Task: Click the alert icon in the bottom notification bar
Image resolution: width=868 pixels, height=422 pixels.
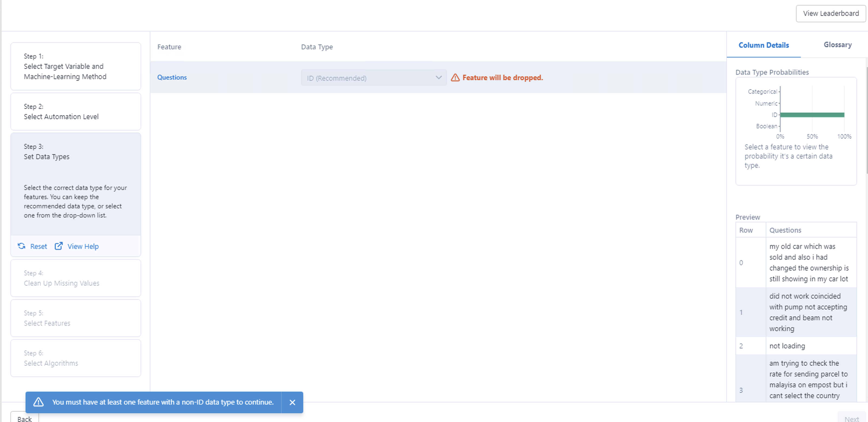Action: tap(39, 402)
